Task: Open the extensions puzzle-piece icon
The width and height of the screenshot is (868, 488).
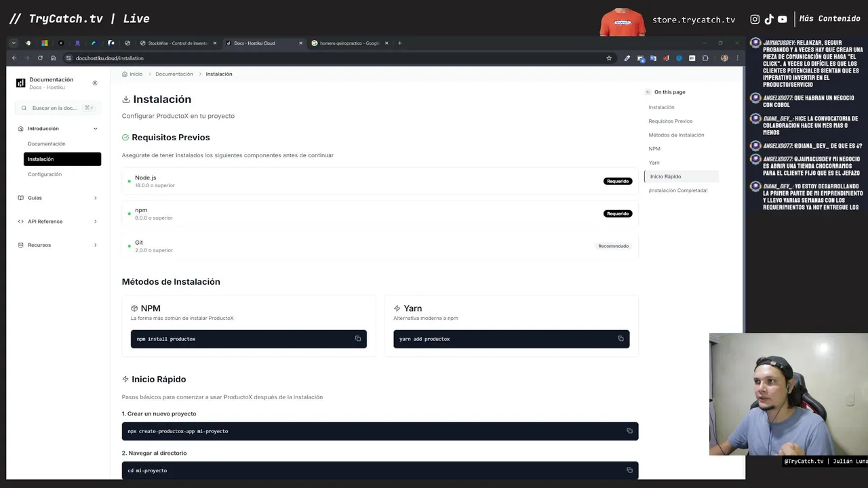Action: click(705, 58)
